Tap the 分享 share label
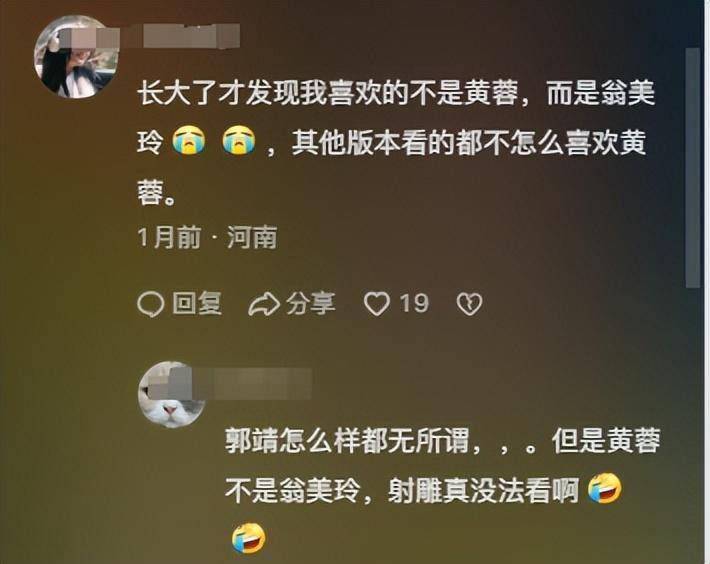This screenshot has height=564, width=710. [x=311, y=303]
